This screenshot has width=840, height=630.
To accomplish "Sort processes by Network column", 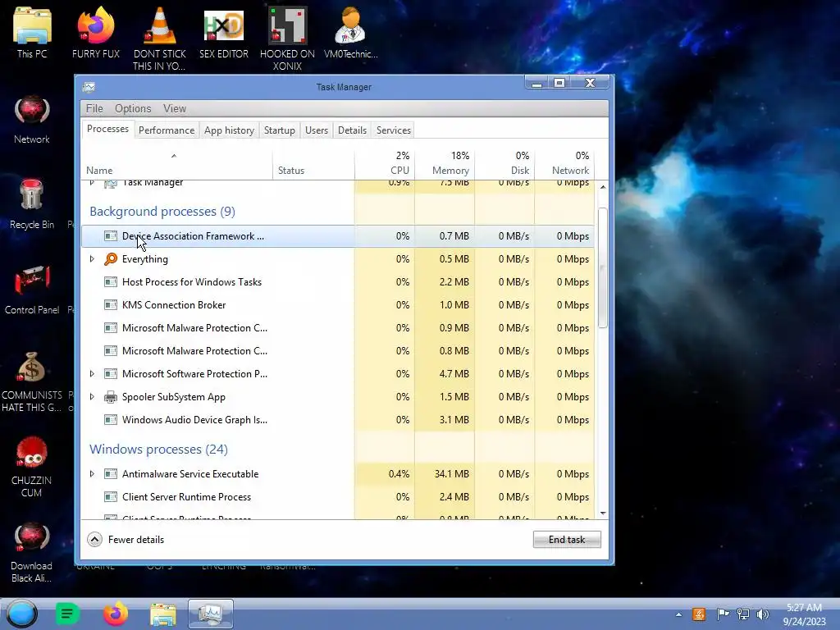I will [x=564, y=164].
